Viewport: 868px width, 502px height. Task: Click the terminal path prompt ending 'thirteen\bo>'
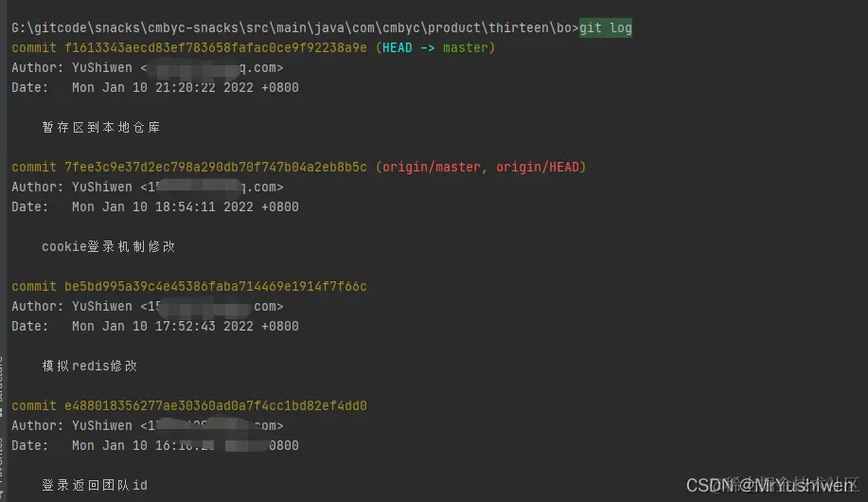(295, 27)
